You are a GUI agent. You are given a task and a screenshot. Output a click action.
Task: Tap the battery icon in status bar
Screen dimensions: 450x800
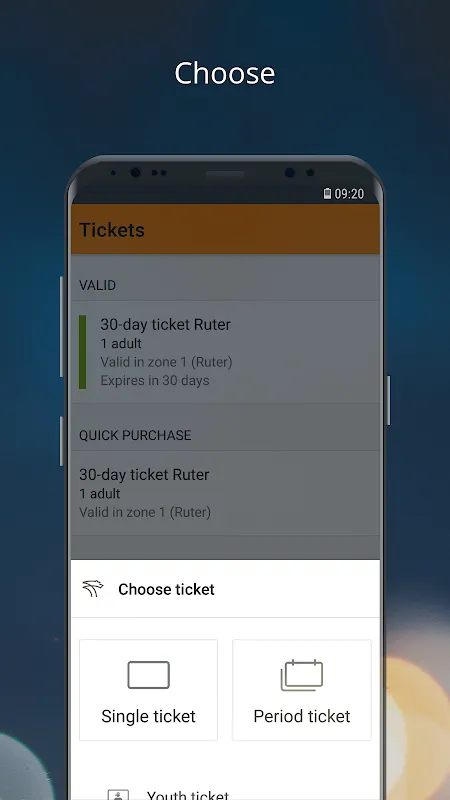(x=327, y=194)
